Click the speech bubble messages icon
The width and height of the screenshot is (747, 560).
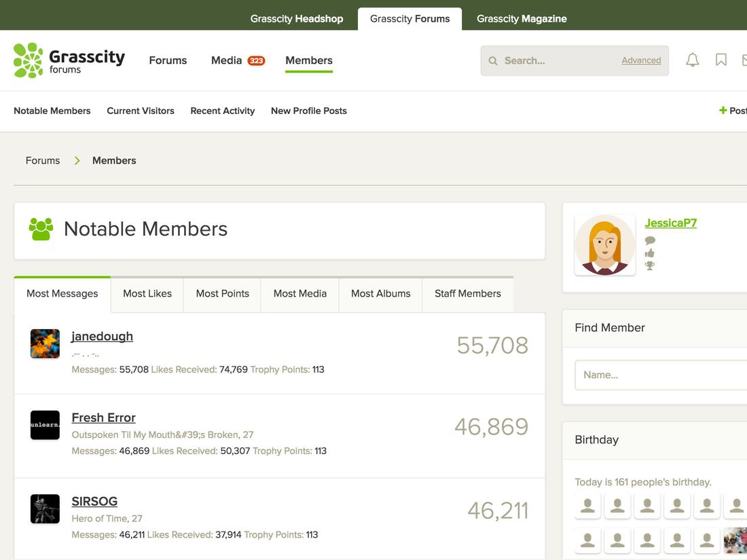coord(650,240)
